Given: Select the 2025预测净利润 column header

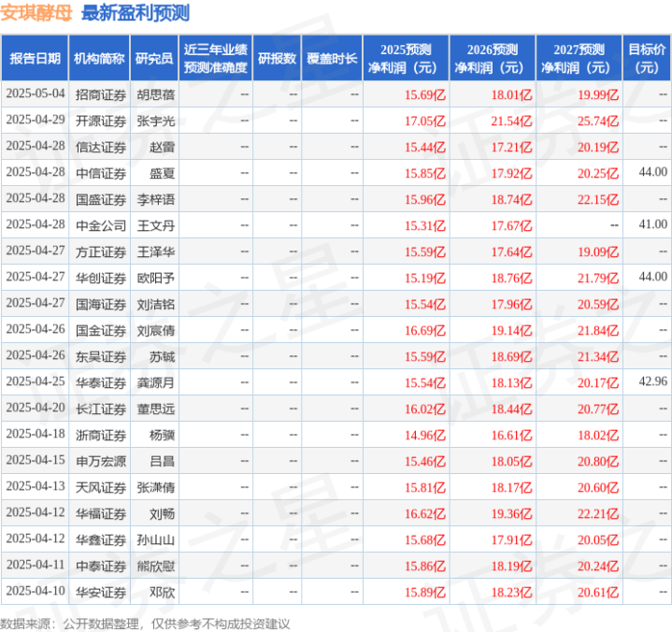Looking at the screenshot, I should [x=406, y=58].
